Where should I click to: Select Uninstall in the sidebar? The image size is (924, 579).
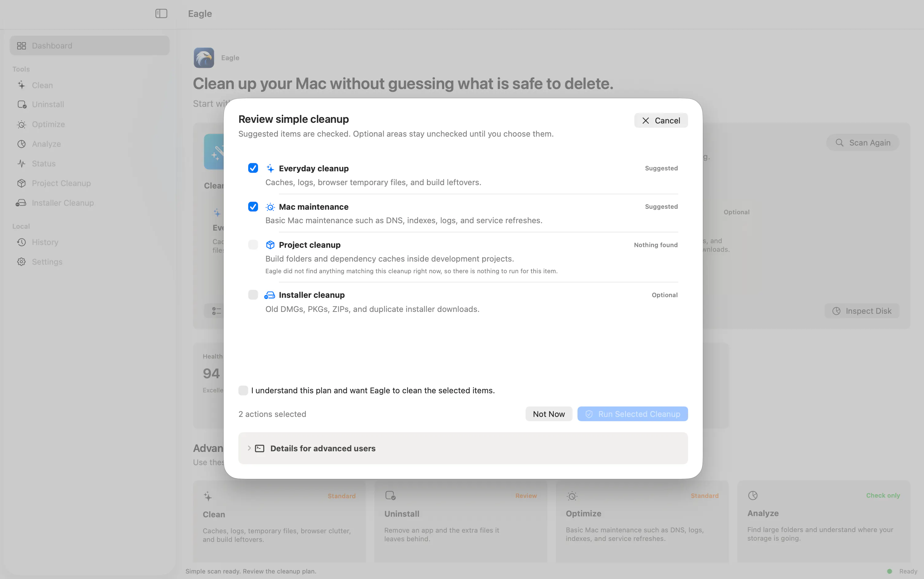[90, 105]
